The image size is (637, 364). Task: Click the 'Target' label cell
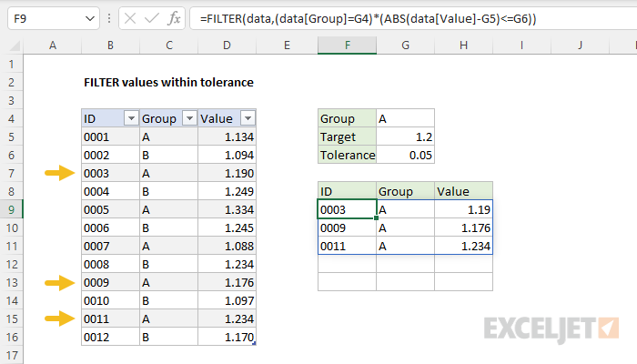(348, 136)
